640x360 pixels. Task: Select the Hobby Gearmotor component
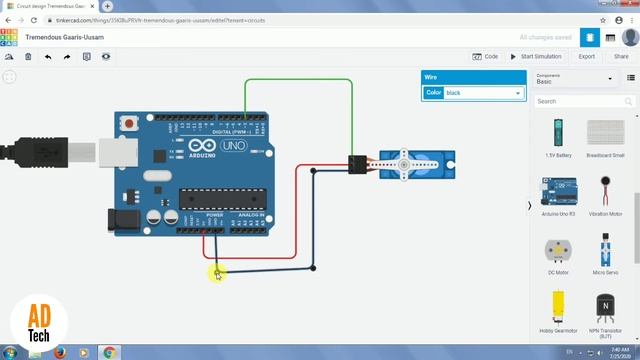[558, 312]
